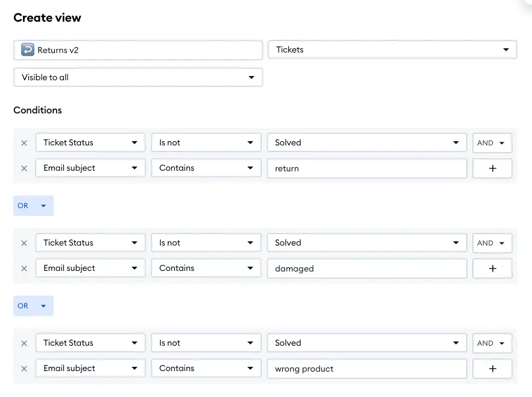Add condition with plus button beside 'return'
Image resolution: width=532 pixels, height=397 pixels.
[492, 168]
